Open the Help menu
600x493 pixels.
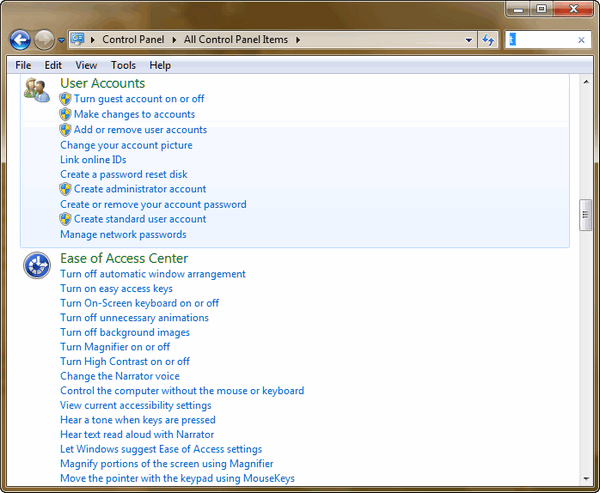point(160,65)
